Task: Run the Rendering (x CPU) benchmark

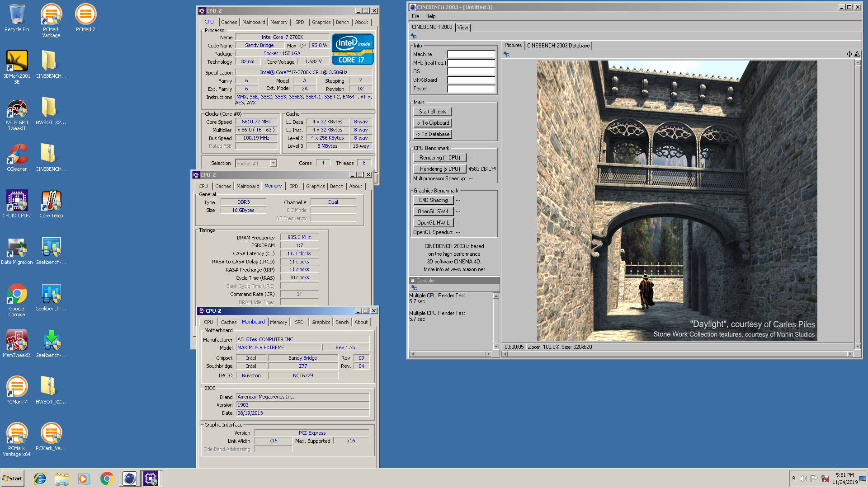Action: tap(440, 169)
